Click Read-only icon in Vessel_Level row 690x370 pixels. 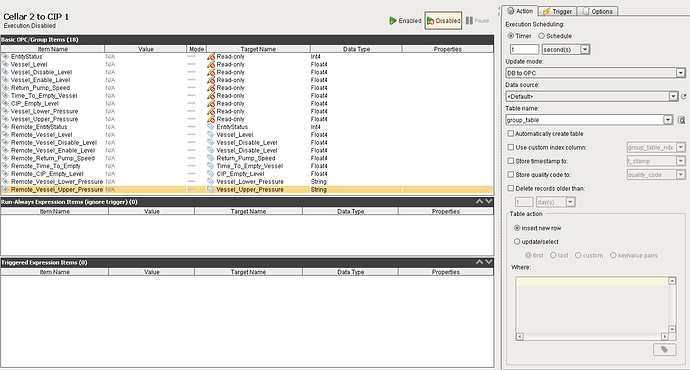[x=211, y=65]
